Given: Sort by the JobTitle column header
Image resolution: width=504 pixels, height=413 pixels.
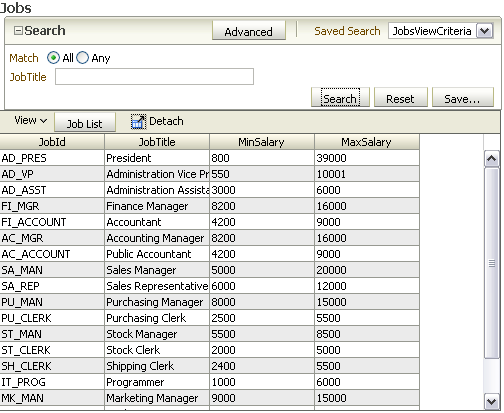Looking at the screenshot, I should (x=157, y=142).
